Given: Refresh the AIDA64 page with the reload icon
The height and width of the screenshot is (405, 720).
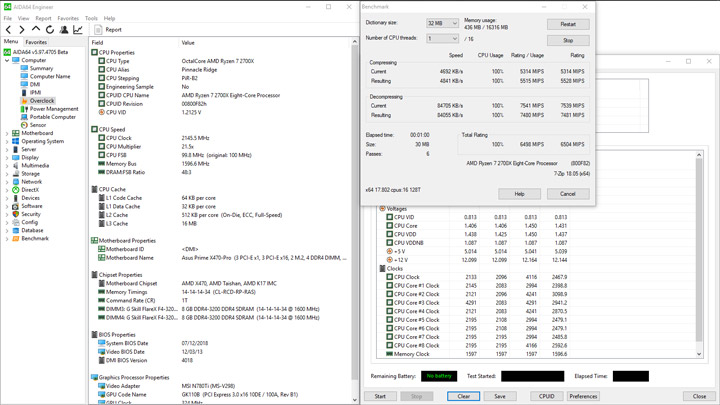Looking at the screenshot, I should [x=50, y=30].
